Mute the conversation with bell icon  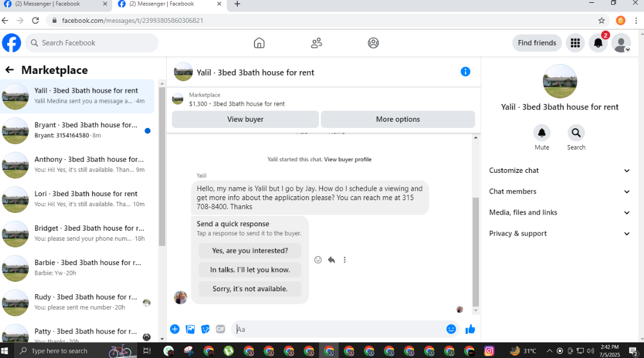542,133
